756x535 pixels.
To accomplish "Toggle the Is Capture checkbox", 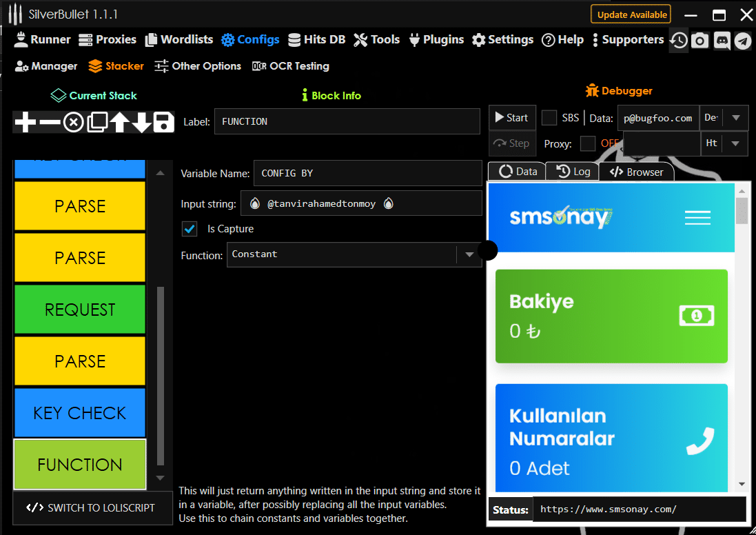I will click(x=190, y=229).
